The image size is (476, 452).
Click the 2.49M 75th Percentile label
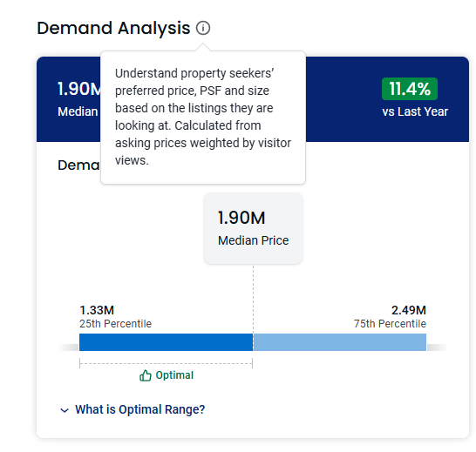390,317
